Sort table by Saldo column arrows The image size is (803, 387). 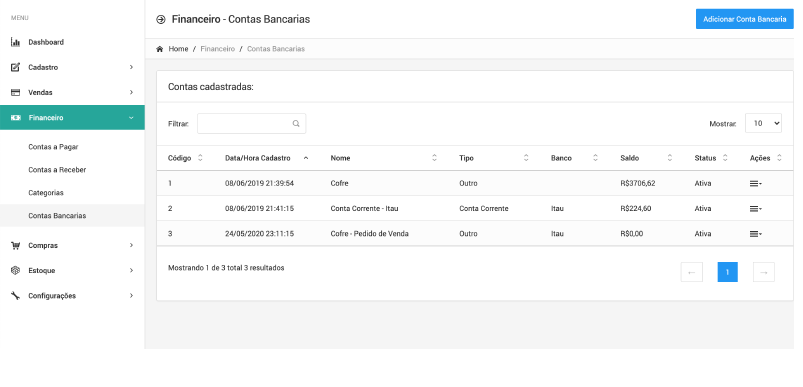point(670,158)
